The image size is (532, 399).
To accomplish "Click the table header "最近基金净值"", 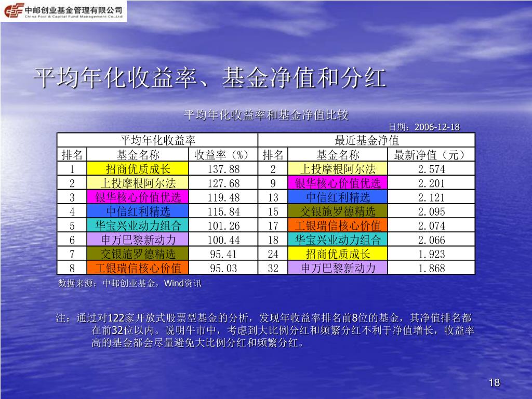I will tap(366, 140).
